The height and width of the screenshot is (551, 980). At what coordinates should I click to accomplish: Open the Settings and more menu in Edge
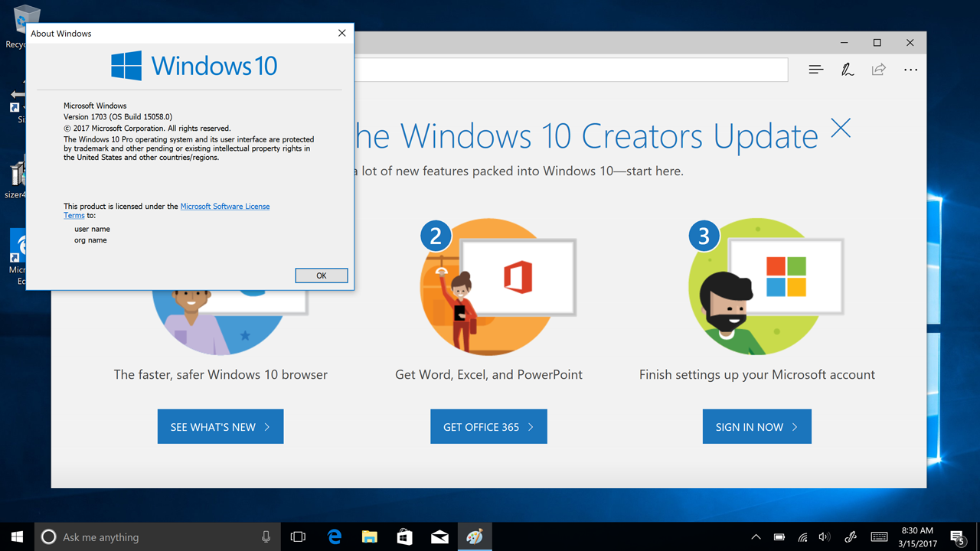[x=910, y=69]
